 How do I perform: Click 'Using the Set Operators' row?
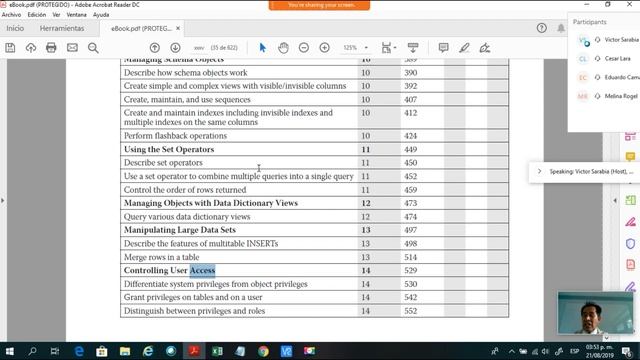click(x=314, y=149)
